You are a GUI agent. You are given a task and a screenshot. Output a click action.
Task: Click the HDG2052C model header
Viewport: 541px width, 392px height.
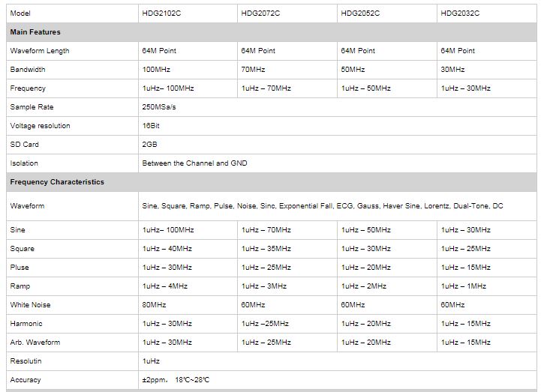click(360, 13)
